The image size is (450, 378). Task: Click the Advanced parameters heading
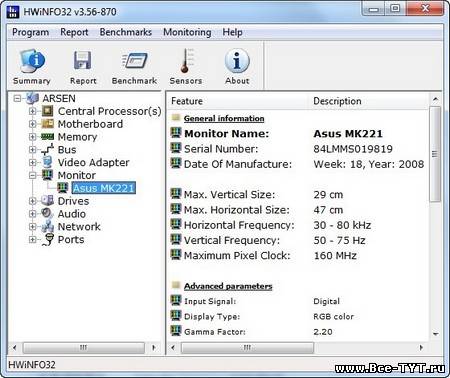pos(228,286)
